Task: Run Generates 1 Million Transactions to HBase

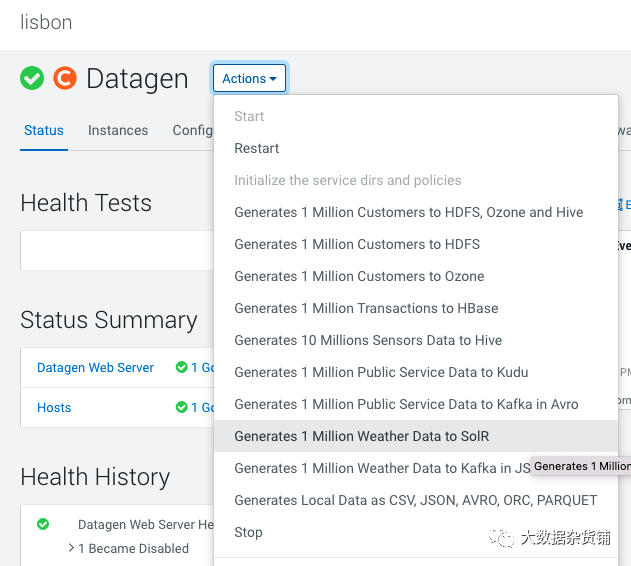Action: [366, 308]
